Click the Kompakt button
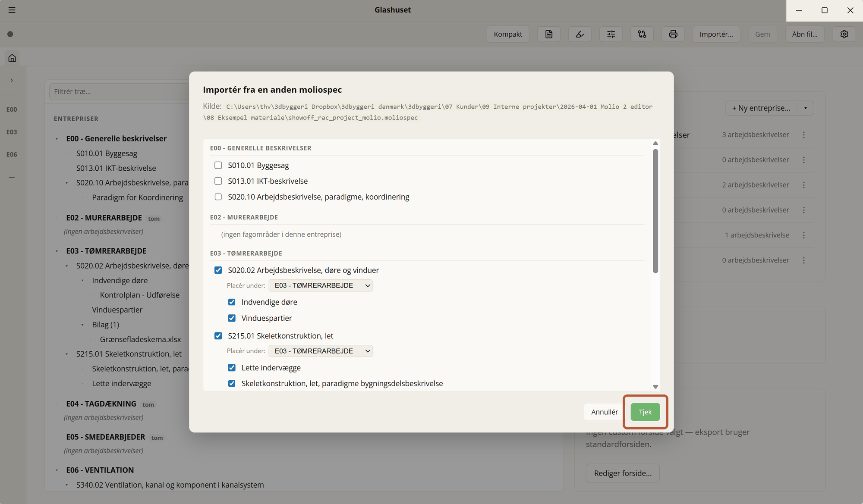863x504 pixels. coord(508,34)
